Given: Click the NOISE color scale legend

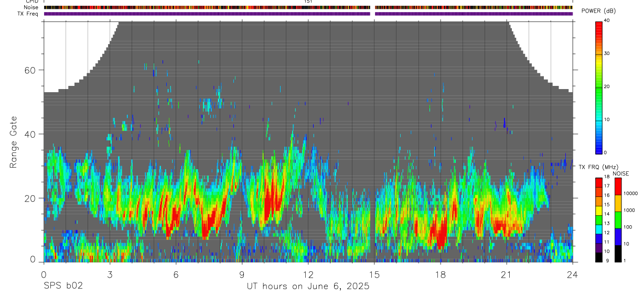Looking at the screenshot, I should (617, 219).
